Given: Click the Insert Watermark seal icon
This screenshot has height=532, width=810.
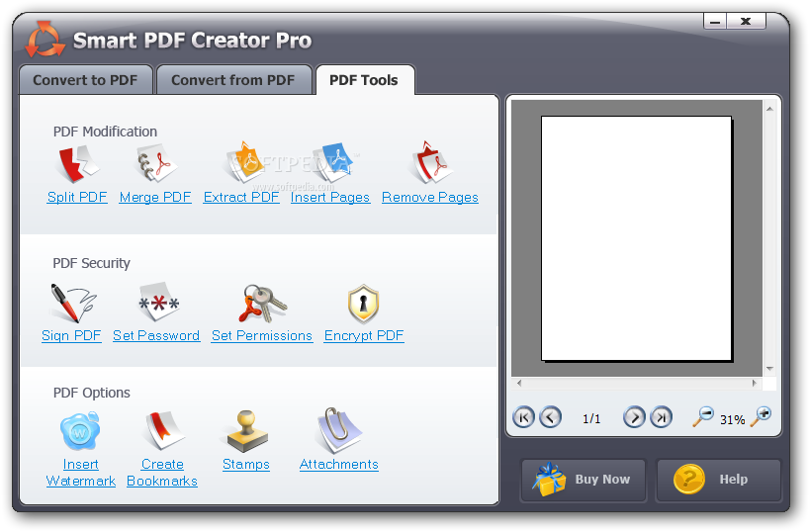Looking at the screenshot, I should [80, 431].
